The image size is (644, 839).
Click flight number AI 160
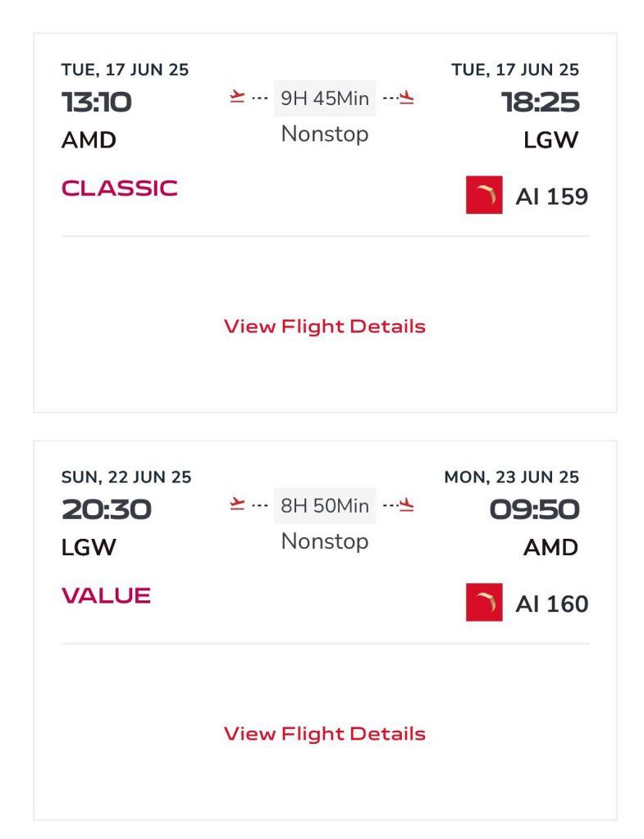(x=551, y=604)
